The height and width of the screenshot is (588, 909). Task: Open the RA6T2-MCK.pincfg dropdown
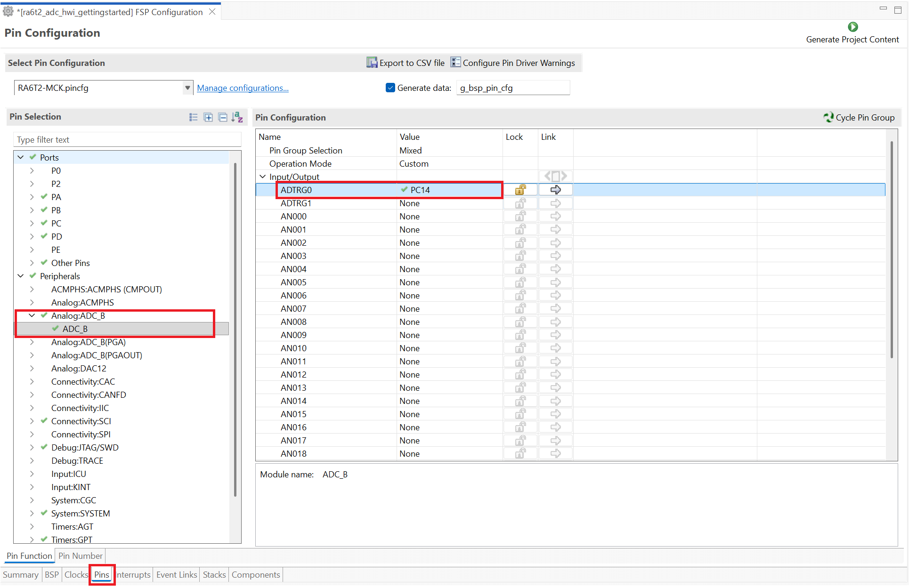pyautogui.click(x=187, y=88)
